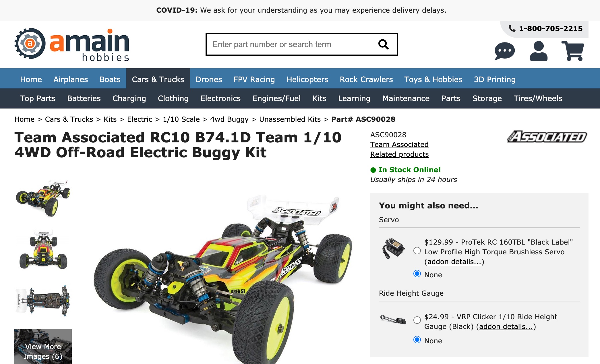Select the VRP Clicker Ride Height Gauge option
The width and height of the screenshot is (600, 364).
click(417, 320)
